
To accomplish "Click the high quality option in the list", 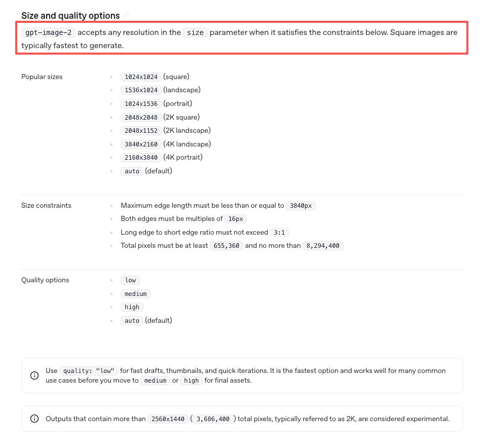I will (132, 307).
